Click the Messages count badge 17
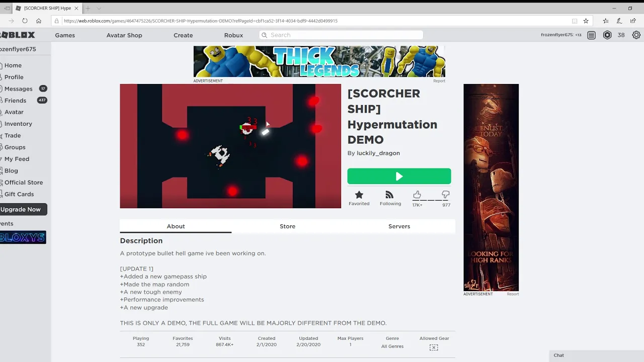The height and width of the screenshot is (362, 644). [43, 88]
